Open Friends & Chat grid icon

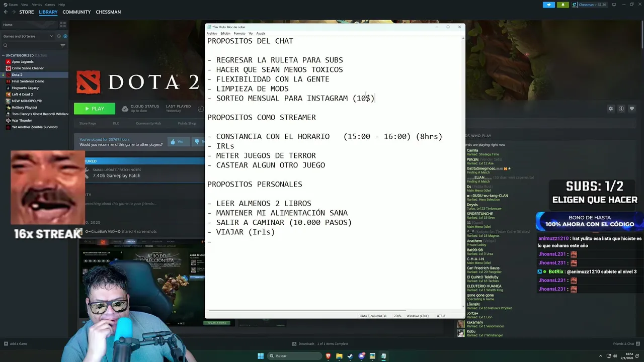pos(638,344)
